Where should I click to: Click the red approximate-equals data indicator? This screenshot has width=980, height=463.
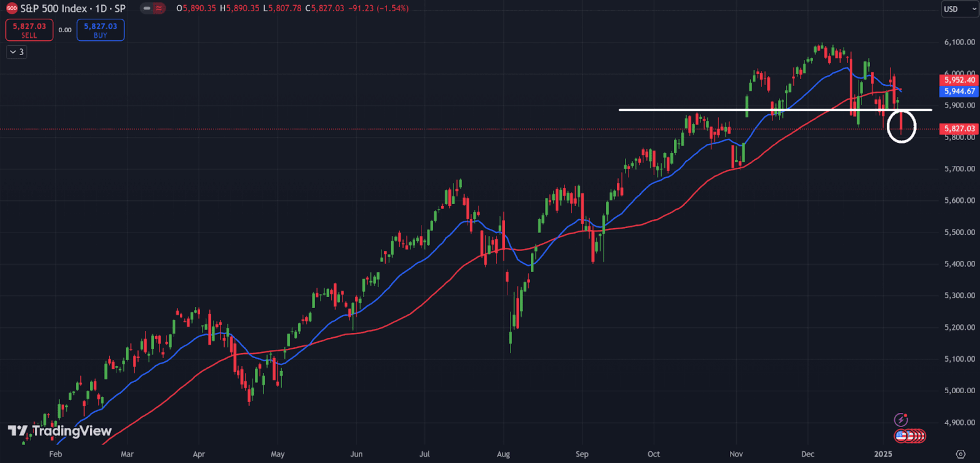(x=158, y=8)
